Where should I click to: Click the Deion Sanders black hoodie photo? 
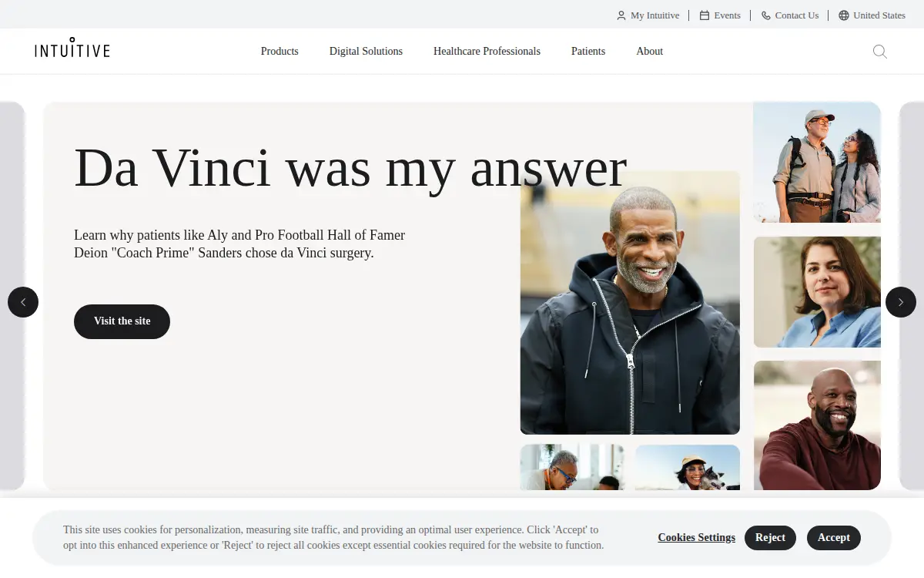point(630,303)
